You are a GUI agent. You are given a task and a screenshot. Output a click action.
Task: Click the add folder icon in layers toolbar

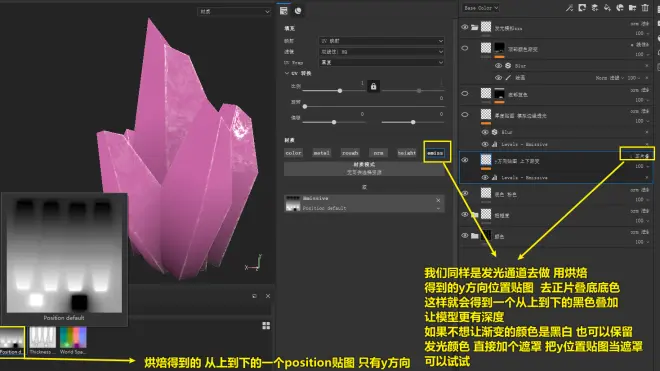632,8
